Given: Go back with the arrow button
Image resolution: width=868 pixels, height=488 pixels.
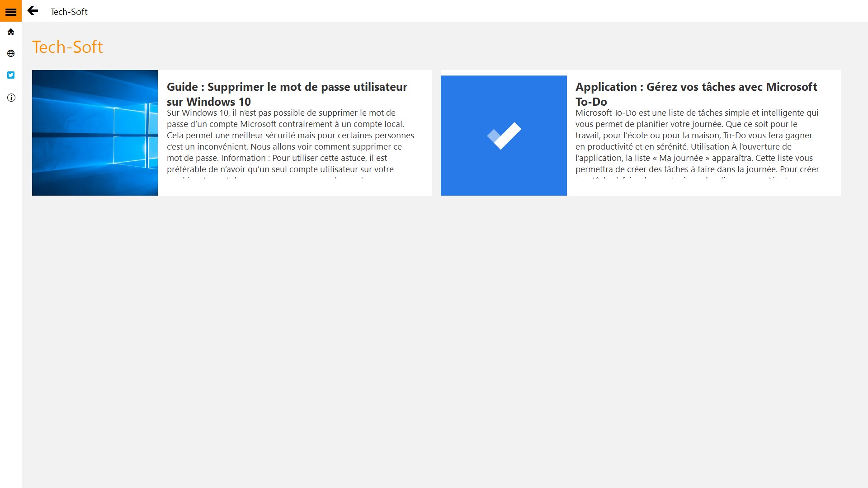Looking at the screenshot, I should (x=33, y=11).
